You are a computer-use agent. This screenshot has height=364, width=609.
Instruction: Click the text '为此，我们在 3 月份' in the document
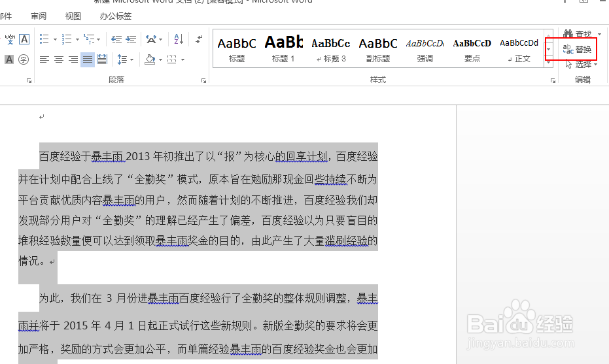tap(88, 298)
